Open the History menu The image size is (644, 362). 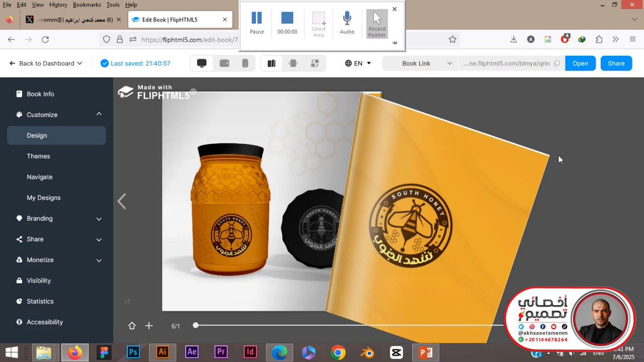[58, 5]
